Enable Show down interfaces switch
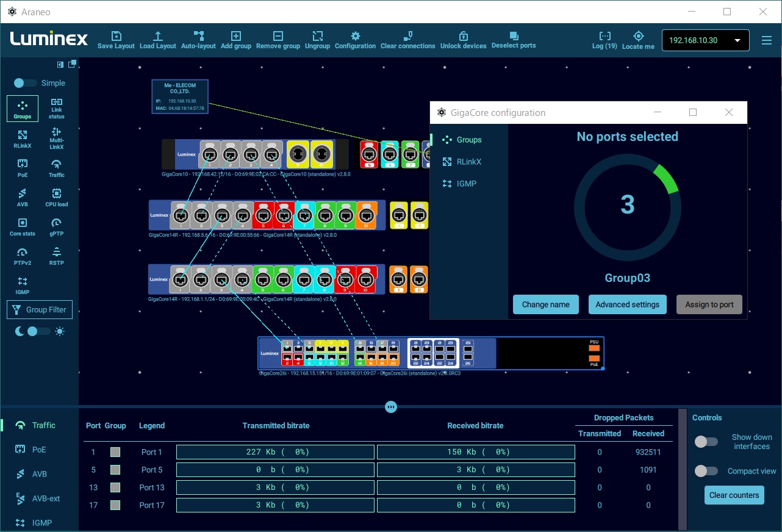 coord(706,442)
